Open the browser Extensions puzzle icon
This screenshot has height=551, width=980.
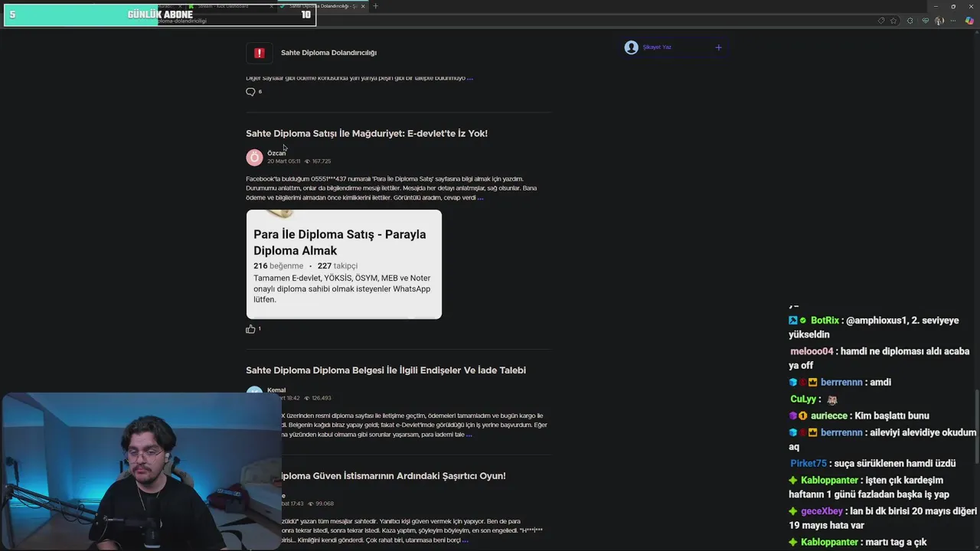tap(910, 21)
